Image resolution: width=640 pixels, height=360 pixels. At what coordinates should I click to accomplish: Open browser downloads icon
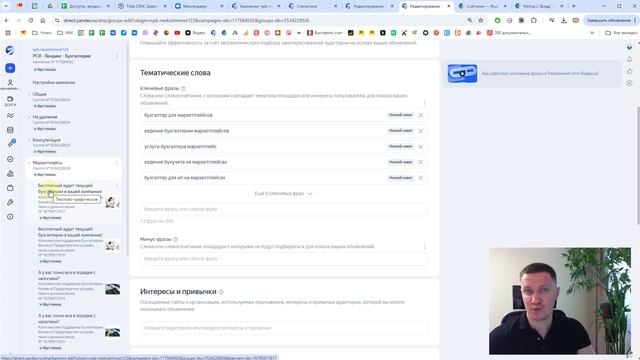click(564, 20)
